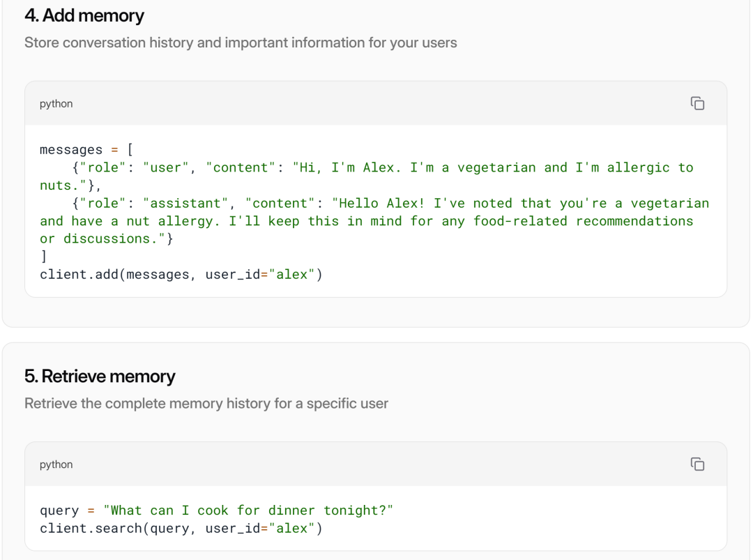Click the closing bracket of the messages list
753x560 pixels.
click(x=43, y=257)
